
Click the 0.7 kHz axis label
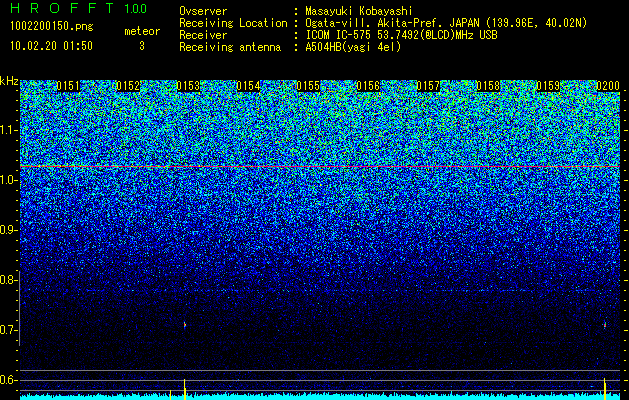click(8, 330)
